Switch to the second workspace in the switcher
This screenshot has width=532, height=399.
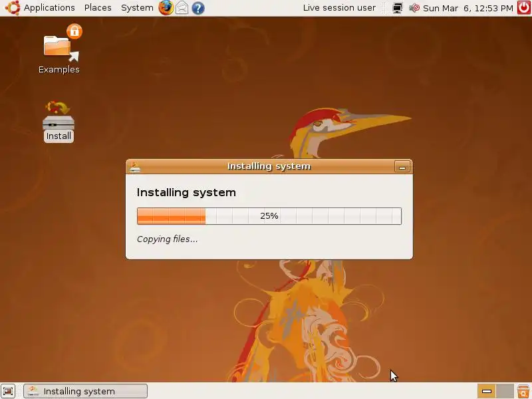pos(505,391)
